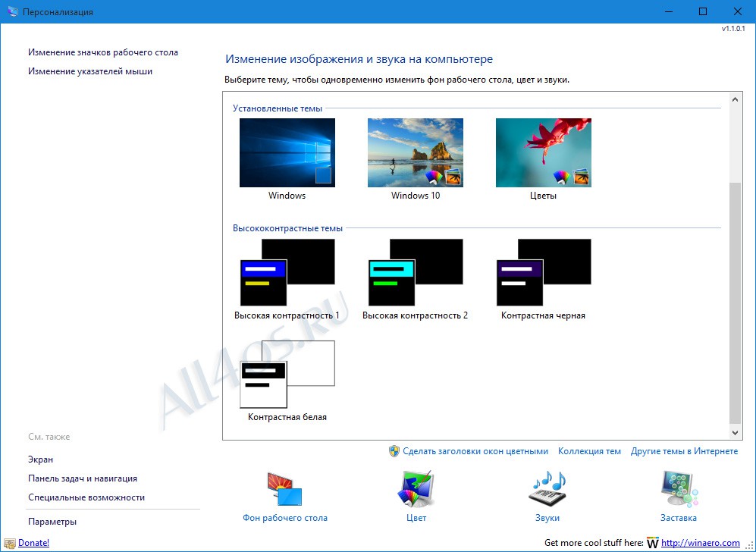
Task: Open Изменение указателей мыши link
Action: (x=90, y=71)
